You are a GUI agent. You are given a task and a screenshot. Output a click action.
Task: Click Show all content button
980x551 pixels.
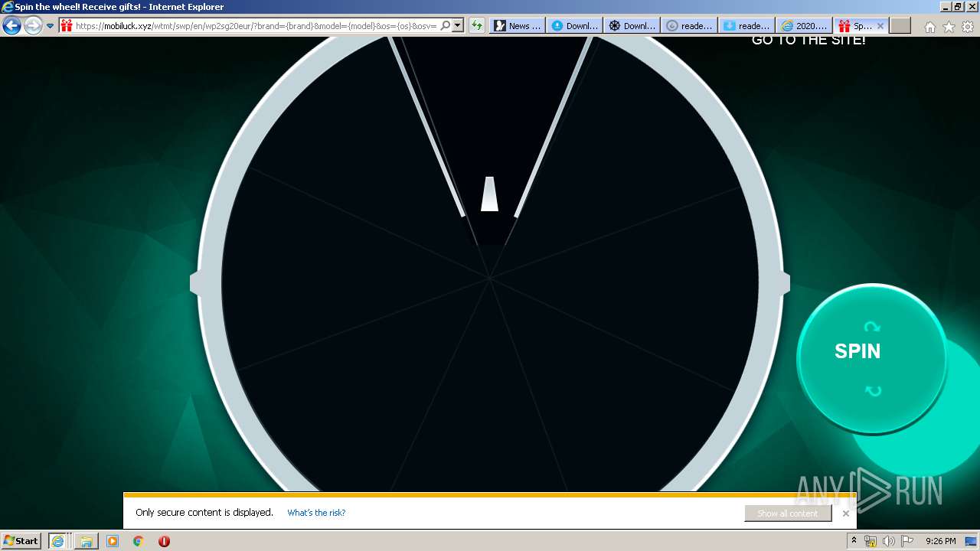(788, 514)
